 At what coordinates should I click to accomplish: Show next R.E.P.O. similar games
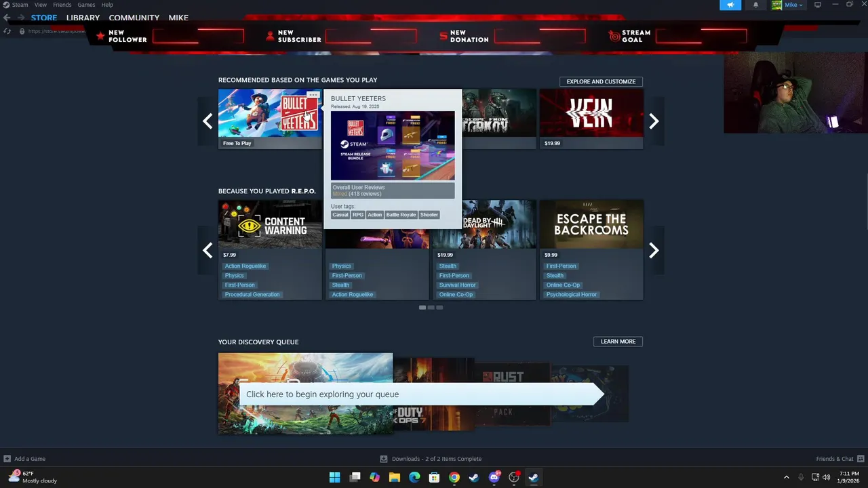(654, 251)
